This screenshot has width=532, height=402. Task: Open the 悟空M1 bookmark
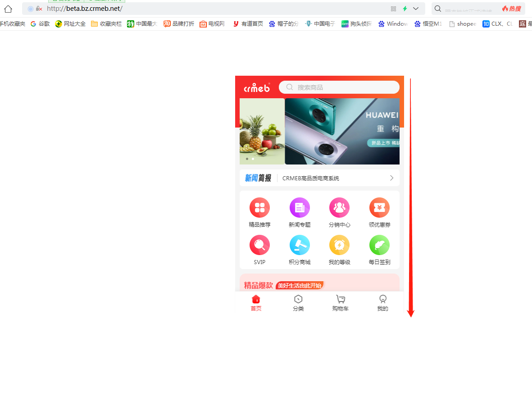(428, 24)
